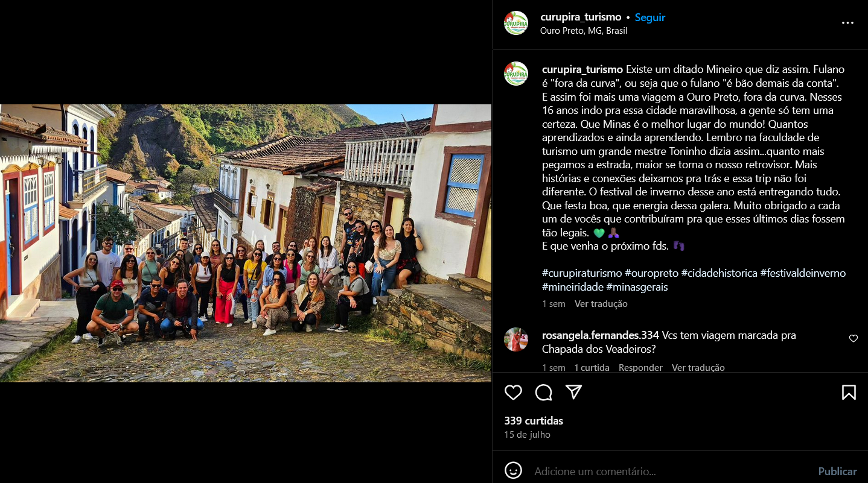868x483 pixels.
Task: Open the emoji picker smiley icon
Action: (513, 470)
